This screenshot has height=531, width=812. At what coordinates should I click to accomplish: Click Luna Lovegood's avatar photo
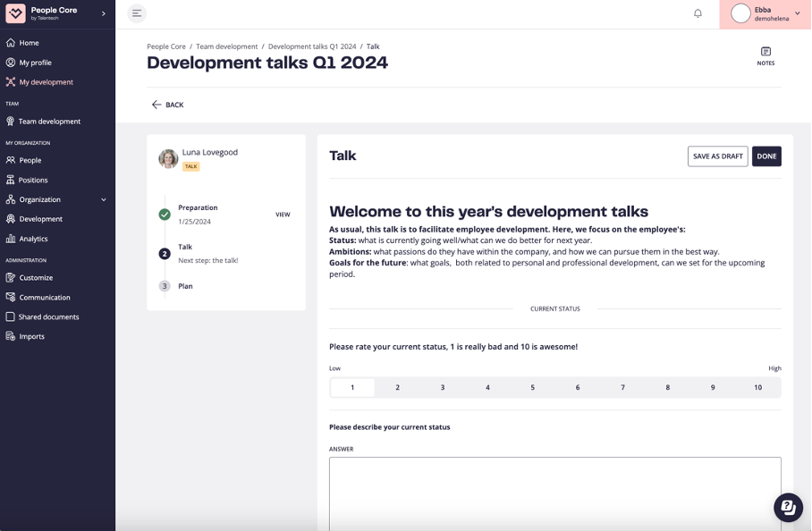click(168, 158)
